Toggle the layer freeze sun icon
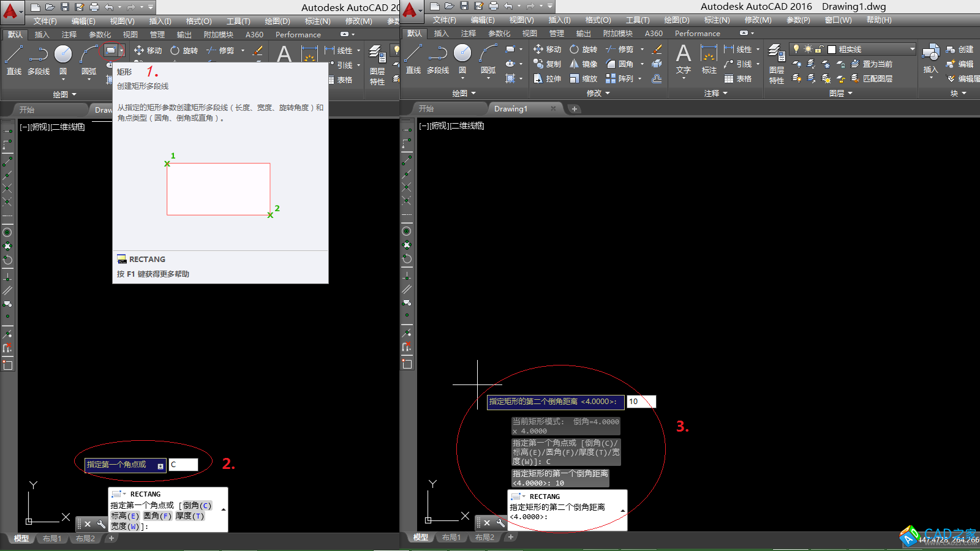Image resolution: width=980 pixels, height=551 pixels. (x=808, y=49)
